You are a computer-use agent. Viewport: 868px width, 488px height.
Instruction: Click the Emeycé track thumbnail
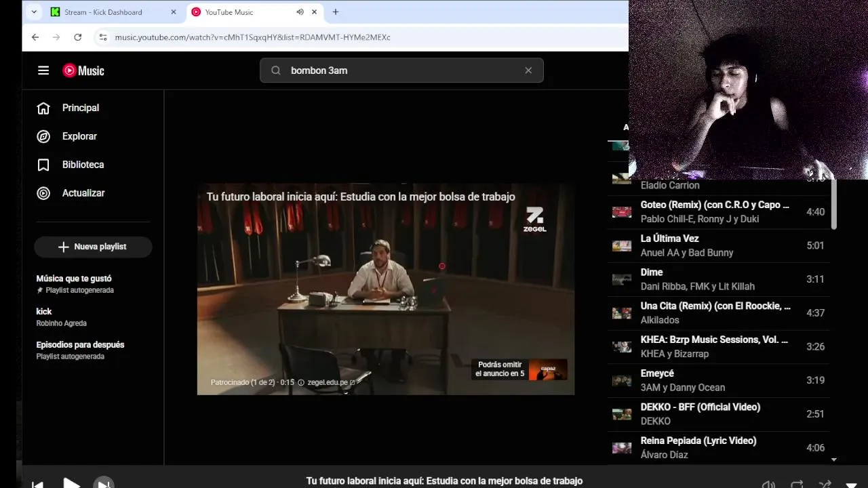622,380
